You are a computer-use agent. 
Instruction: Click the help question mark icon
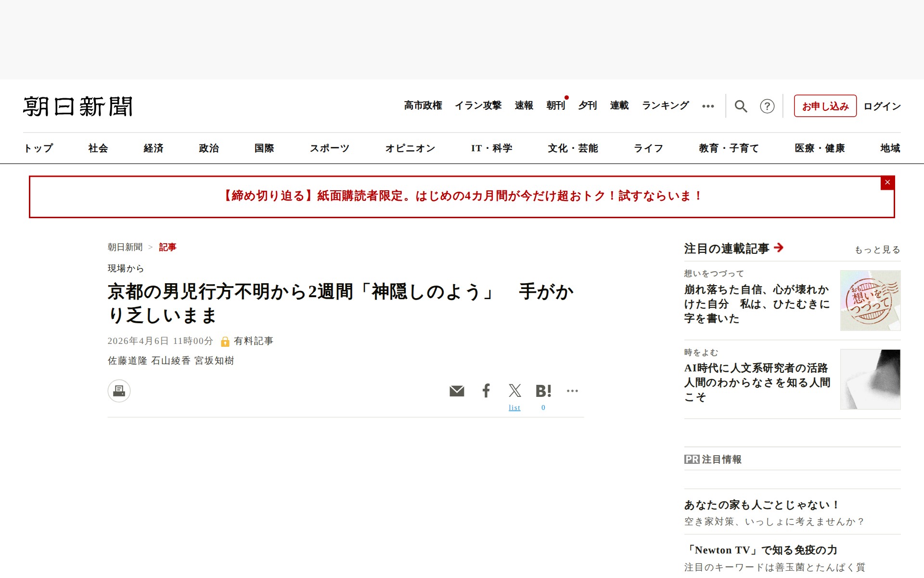coord(767,106)
